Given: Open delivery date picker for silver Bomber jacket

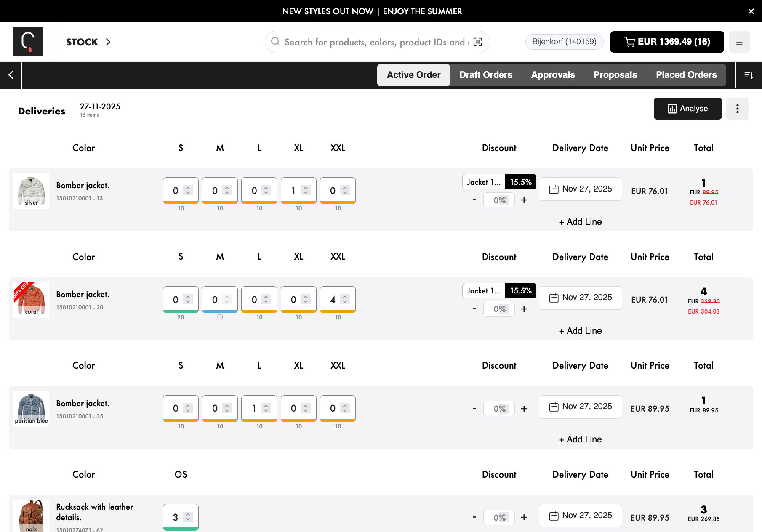Looking at the screenshot, I should tap(580, 189).
